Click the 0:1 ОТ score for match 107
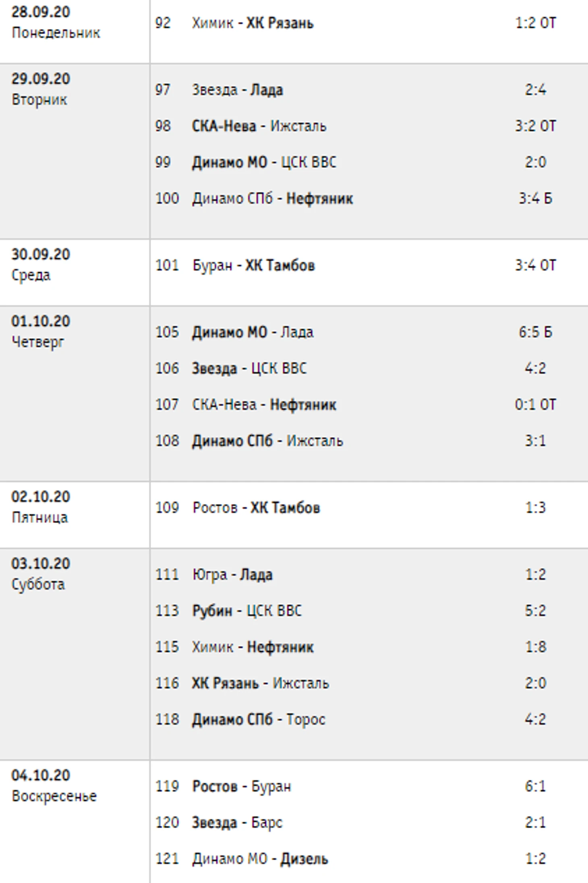This screenshot has width=588, height=883. [x=535, y=405]
